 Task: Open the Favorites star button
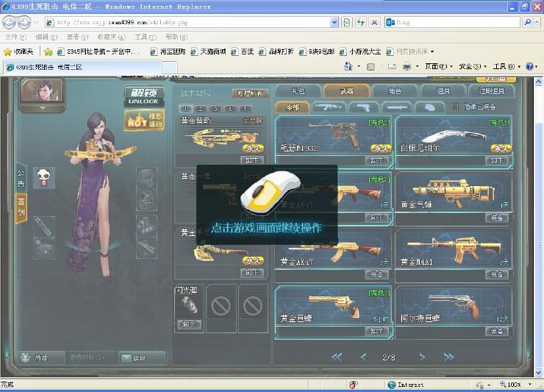tap(19, 51)
